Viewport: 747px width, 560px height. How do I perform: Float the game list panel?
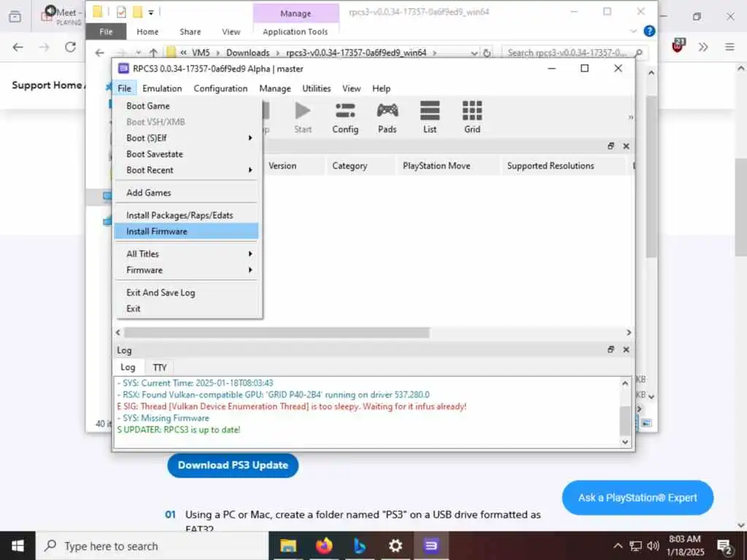click(x=611, y=146)
